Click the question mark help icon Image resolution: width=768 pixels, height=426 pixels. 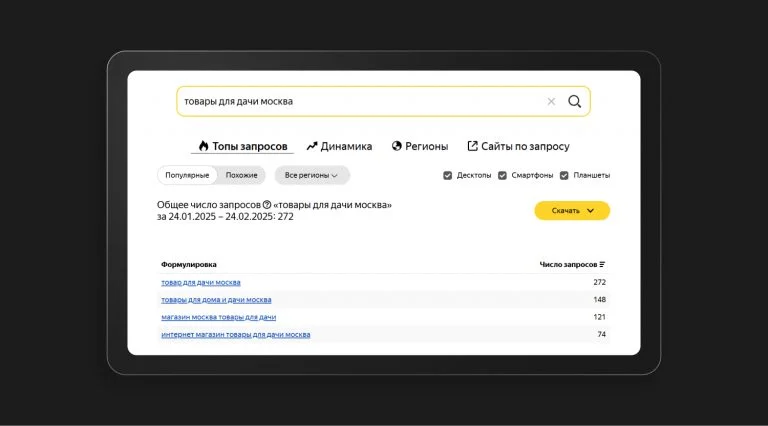[x=267, y=205]
